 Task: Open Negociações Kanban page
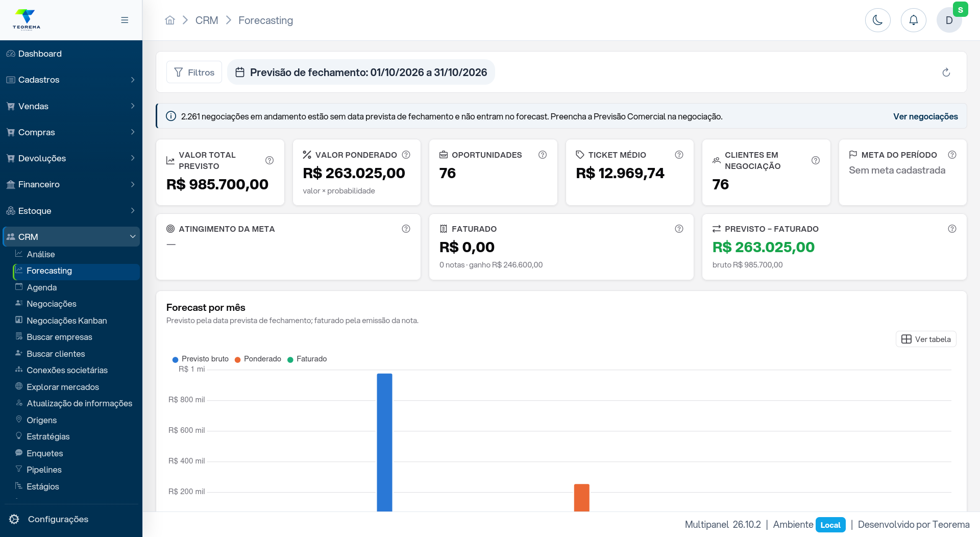tap(76, 321)
